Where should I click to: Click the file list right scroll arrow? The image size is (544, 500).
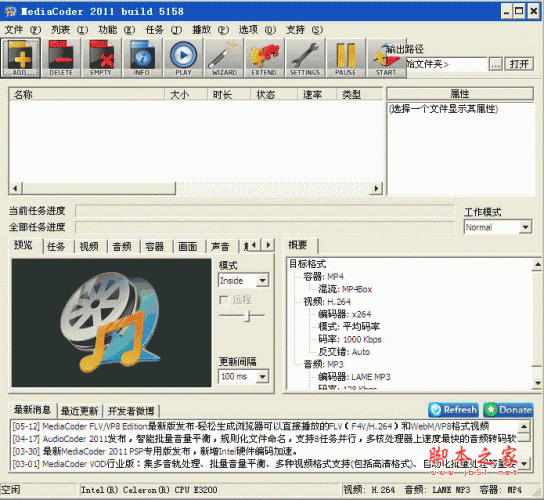[376, 188]
